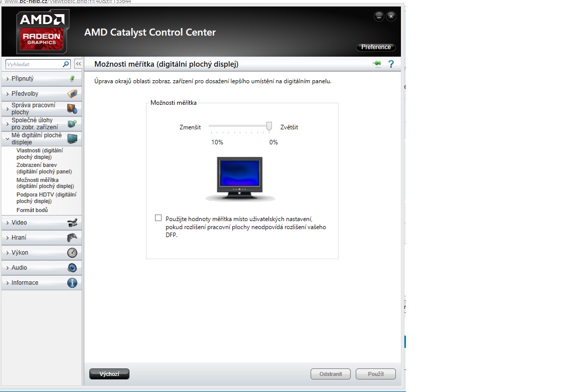Click the AMD Radeon Graphics logo
The image size is (578, 392).
pyautogui.click(x=42, y=31)
